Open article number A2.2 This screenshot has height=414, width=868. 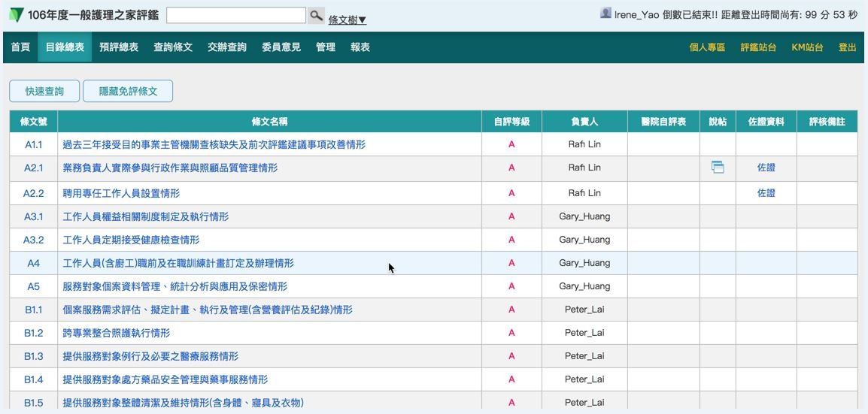click(x=33, y=193)
